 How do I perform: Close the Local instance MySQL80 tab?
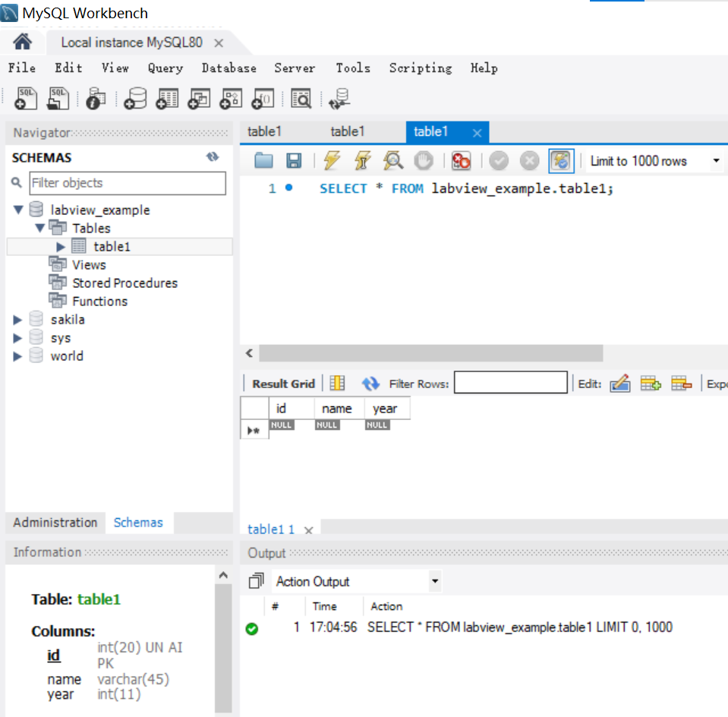click(x=219, y=43)
